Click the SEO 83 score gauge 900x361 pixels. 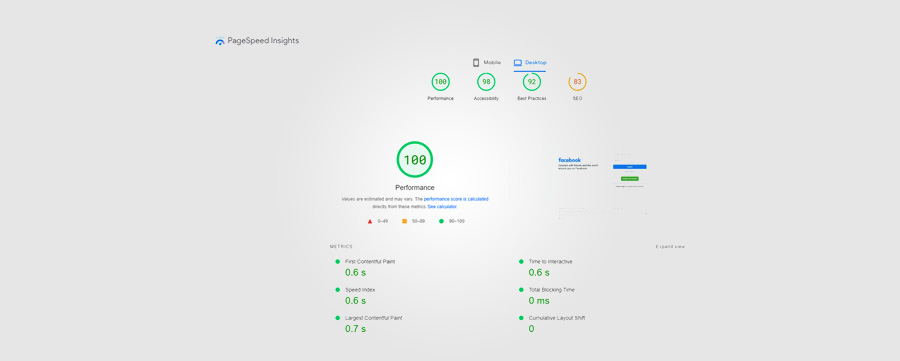(x=577, y=82)
